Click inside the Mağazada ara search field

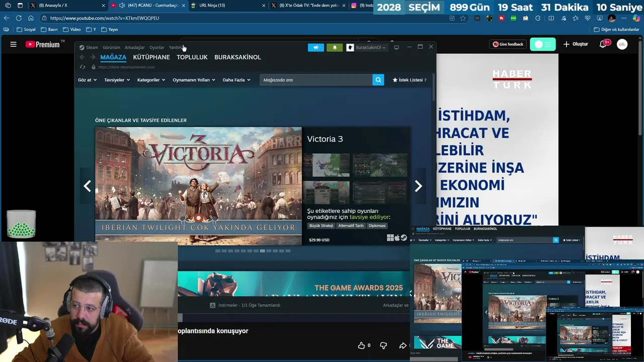(x=316, y=79)
